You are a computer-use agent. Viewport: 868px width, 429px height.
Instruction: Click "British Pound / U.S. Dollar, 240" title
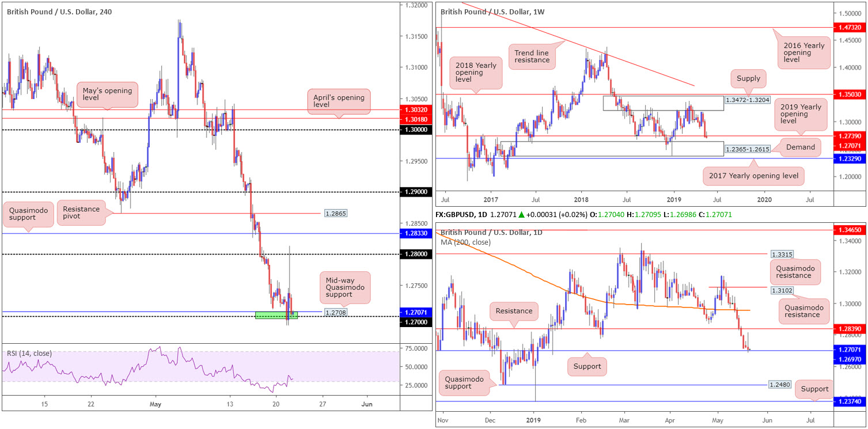click(x=59, y=11)
